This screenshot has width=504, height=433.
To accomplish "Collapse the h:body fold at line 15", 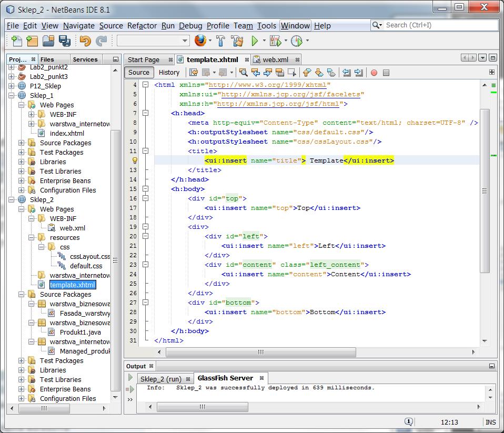I will tap(146, 189).
